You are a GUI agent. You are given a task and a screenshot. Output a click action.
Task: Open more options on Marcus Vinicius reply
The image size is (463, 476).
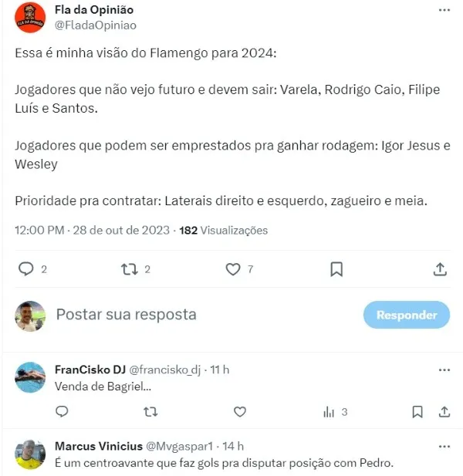pos(444,447)
